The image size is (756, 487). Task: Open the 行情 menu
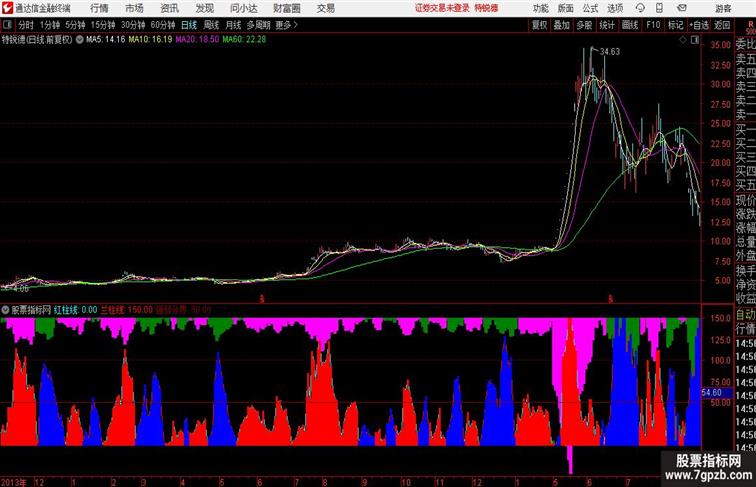click(x=99, y=8)
